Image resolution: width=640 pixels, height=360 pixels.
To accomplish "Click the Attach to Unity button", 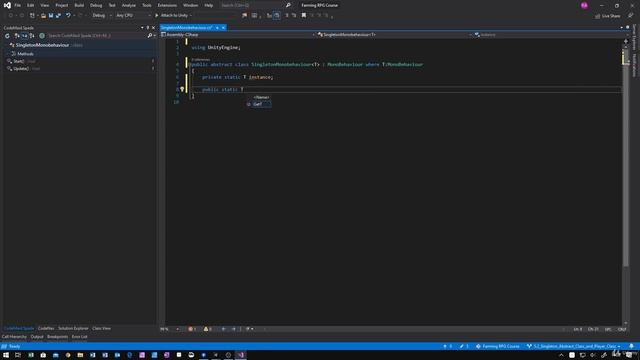I will click(171, 16).
